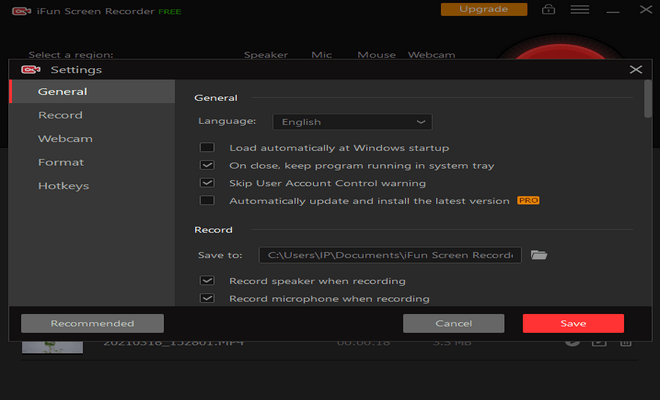660x400 pixels.
Task: Uncheck Record speaker when recording
Action: (207, 280)
